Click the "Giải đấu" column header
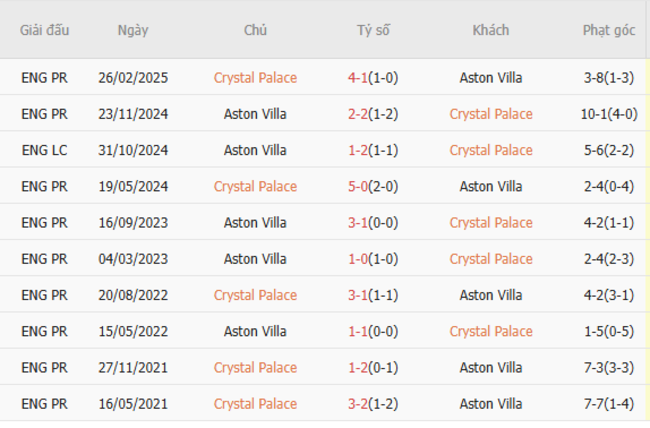This screenshot has height=428, width=650. click(45, 30)
